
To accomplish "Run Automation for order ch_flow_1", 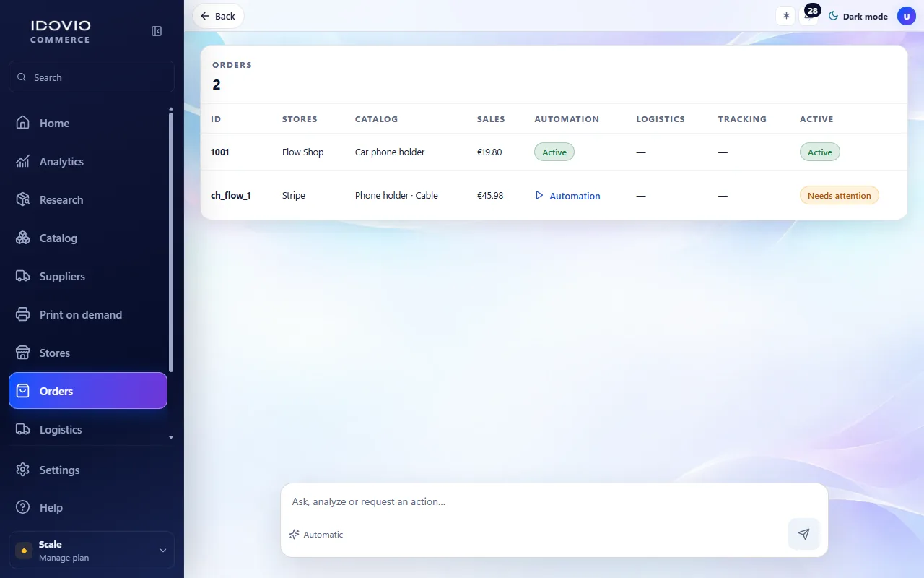I will [x=567, y=196].
